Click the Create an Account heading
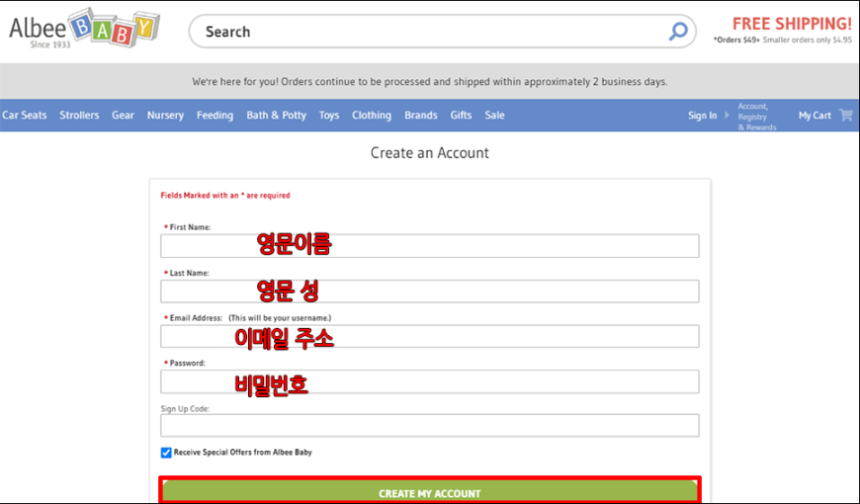The image size is (860, 504). click(429, 152)
